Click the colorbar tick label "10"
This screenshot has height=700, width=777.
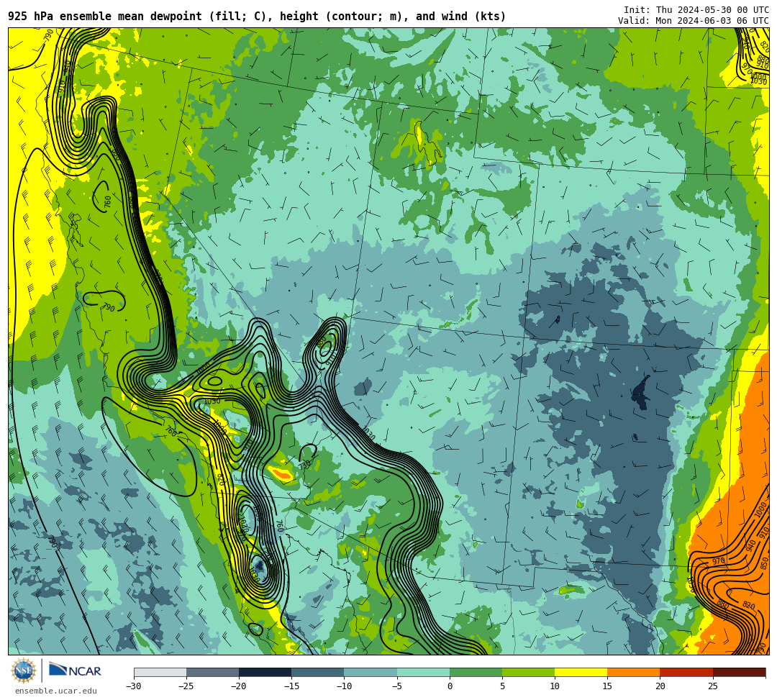point(555,686)
